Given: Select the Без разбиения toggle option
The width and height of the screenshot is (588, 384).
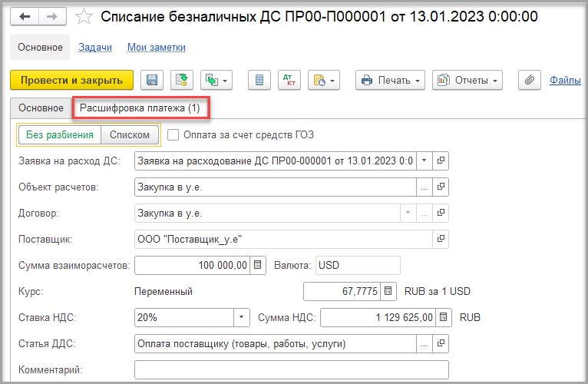Looking at the screenshot, I should (x=60, y=135).
